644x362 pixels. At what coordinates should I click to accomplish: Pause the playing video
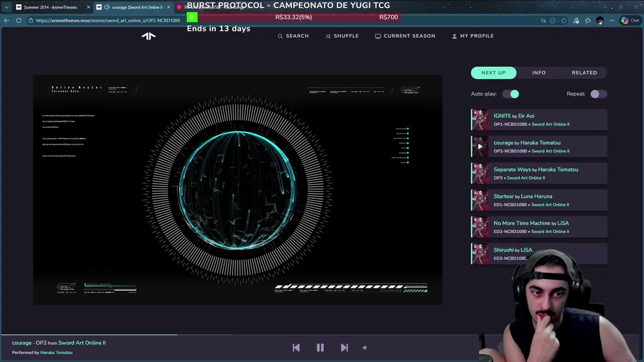point(320,347)
